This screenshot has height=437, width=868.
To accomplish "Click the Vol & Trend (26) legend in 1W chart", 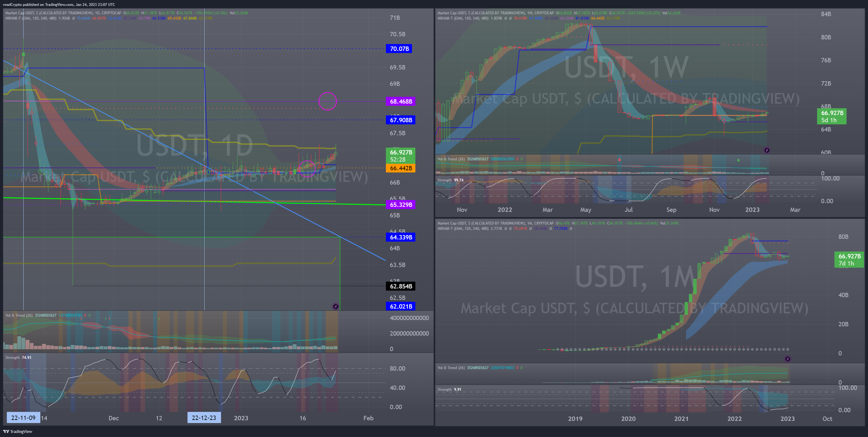I will pyautogui.click(x=451, y=159).
